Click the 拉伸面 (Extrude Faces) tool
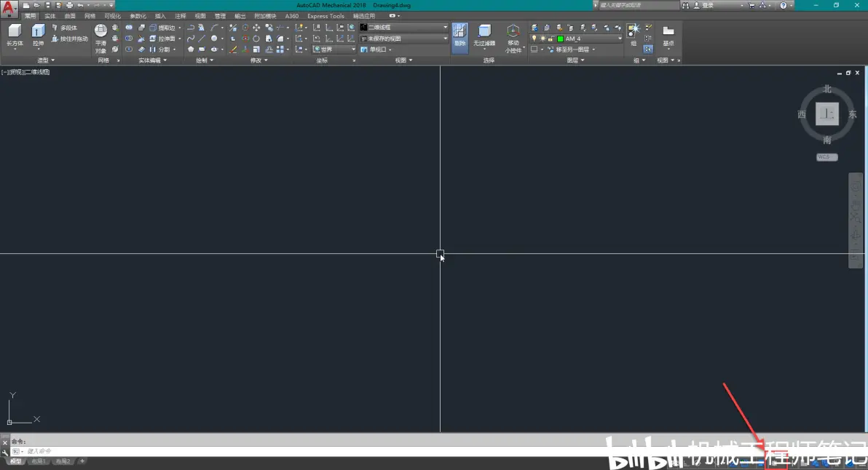The width and height of the screenshot is (868, 470). [162, 39]
